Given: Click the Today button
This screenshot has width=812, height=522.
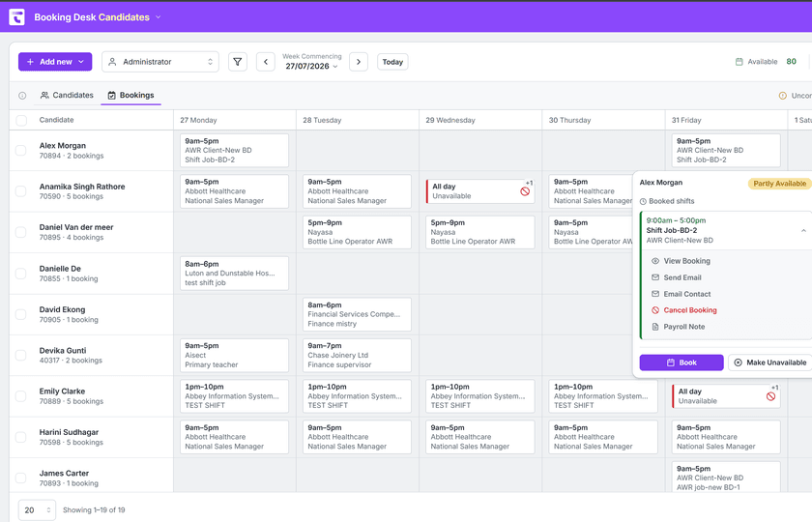Looking at the screenshot, I should point(392,62).
